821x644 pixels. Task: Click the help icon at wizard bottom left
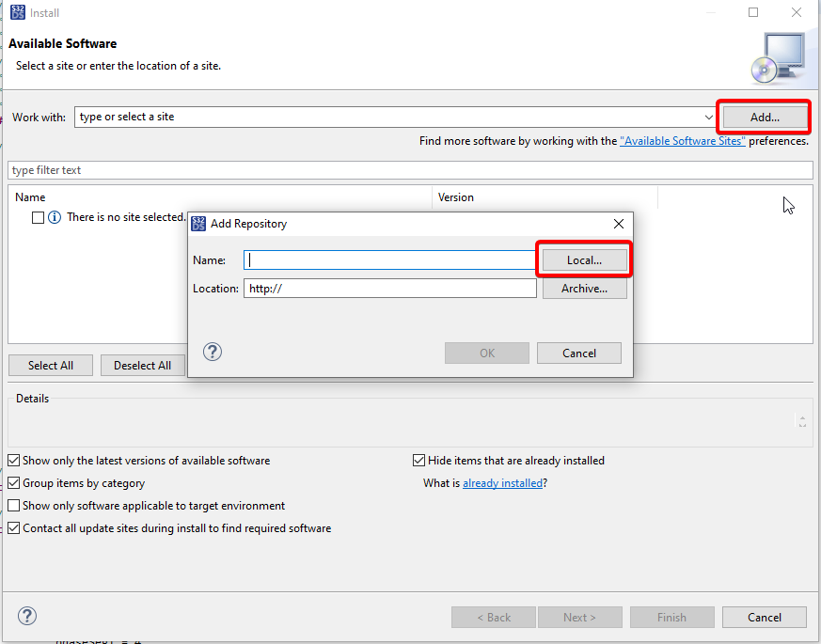click(26, 616)
